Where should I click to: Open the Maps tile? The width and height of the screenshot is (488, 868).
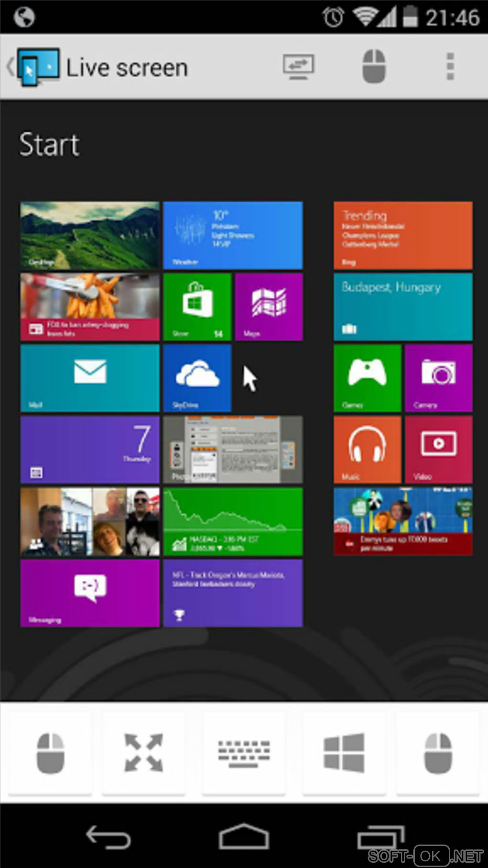point(269,307)
